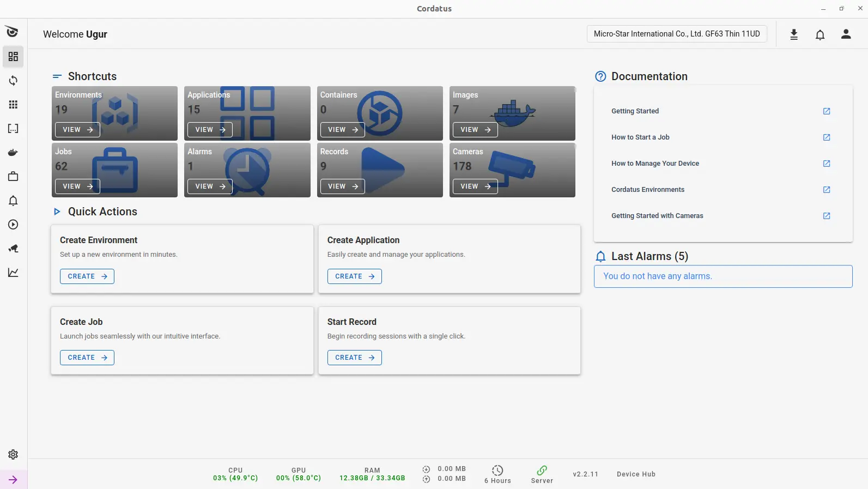This screenshot has height=489, width=868.
Task: Open How to Manage Your Device link icon
Action: pyautogui.click(x=827, y=164)
